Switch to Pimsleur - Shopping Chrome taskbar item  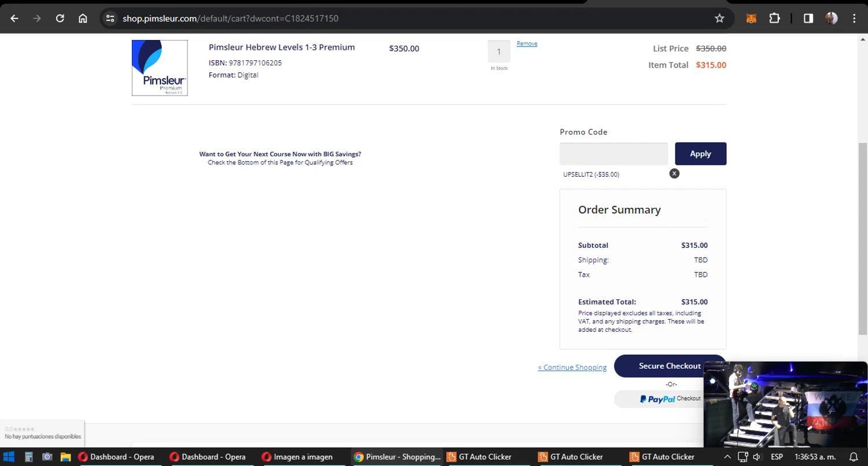(397, 457)
